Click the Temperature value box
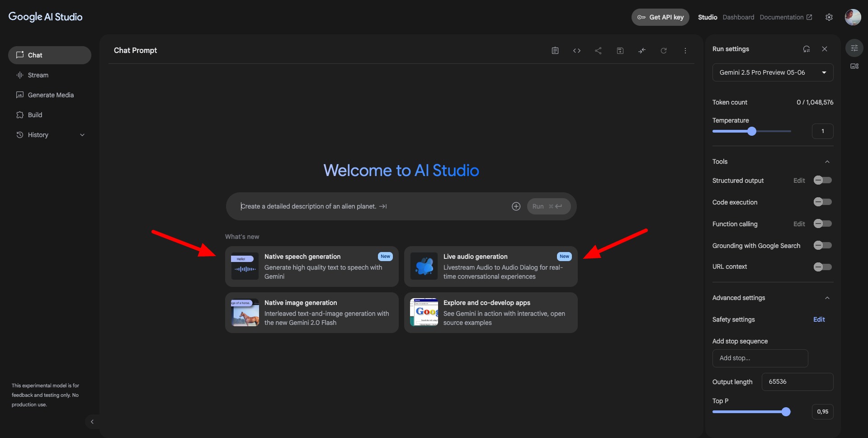Image resolution: width=868 pixels, height=438 pixels. pyautogui.click(x=823, y=131)
